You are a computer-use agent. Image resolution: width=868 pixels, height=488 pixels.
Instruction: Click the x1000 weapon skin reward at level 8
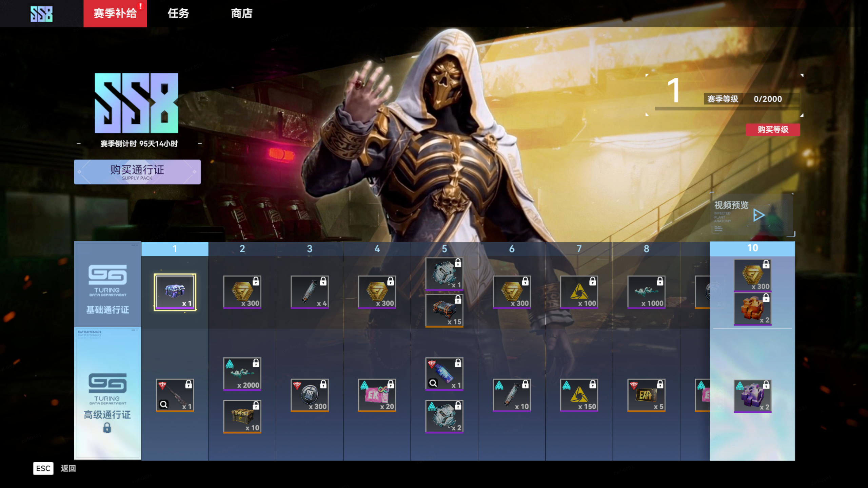646,292
